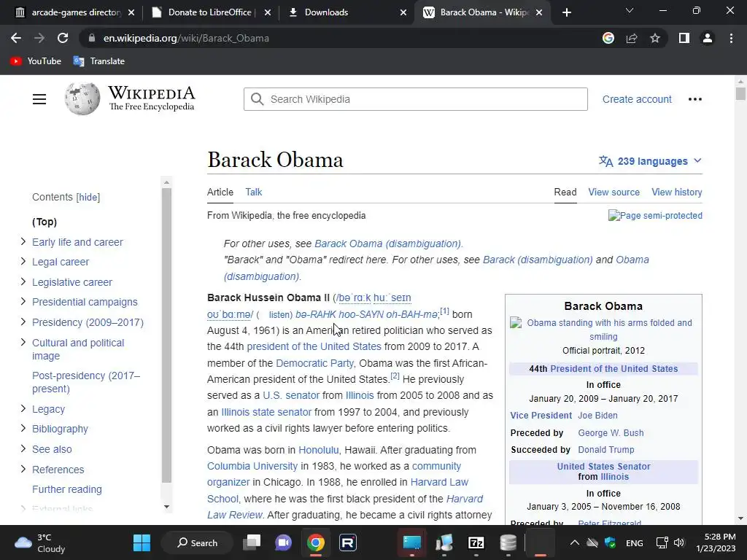Expand Cultural and political image section
This screenshot has height=560, width=747.
[x=23, y=343]
